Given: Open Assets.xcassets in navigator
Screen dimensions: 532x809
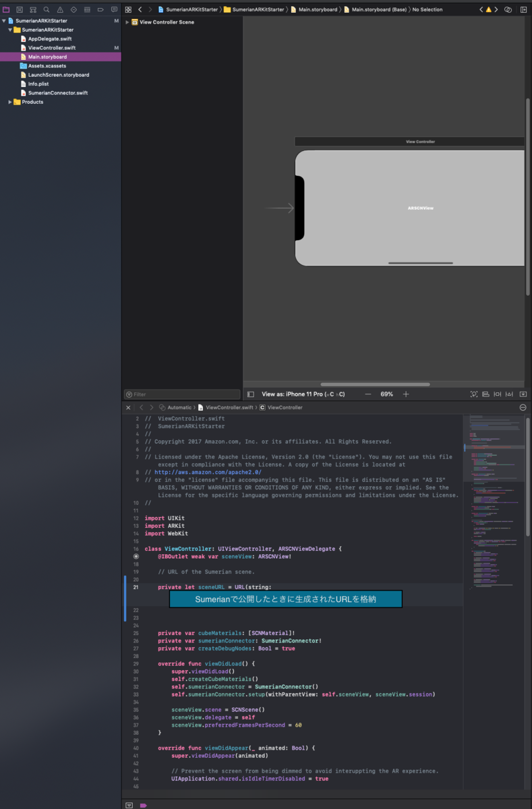Looking at the screenshot, I should click(47, 65).
